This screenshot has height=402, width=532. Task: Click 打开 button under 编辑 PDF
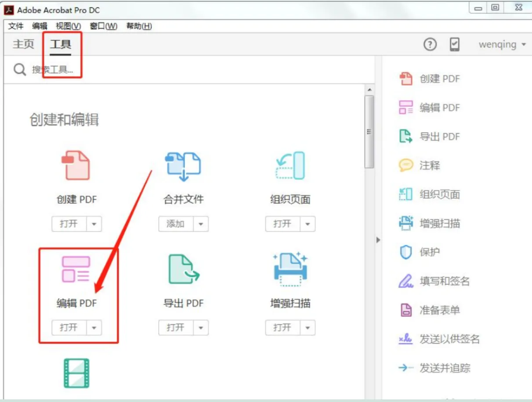click(69, 327)
